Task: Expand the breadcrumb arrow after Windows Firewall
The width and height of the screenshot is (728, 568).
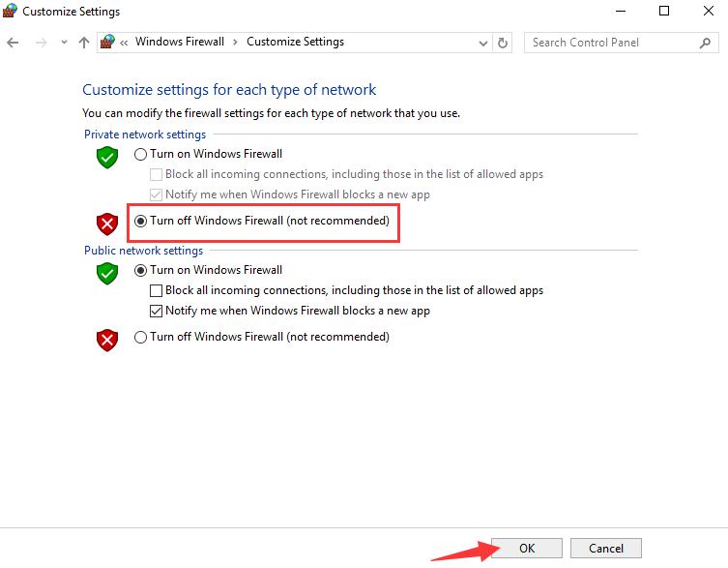Action: click(235, 43)
